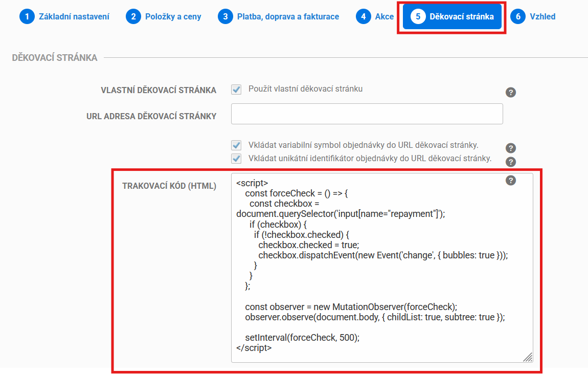Image resolution: width=588 pixels, height=374 pixels.
Task: Click the const observer MutationObserver code line
Action: pos(351,307)
